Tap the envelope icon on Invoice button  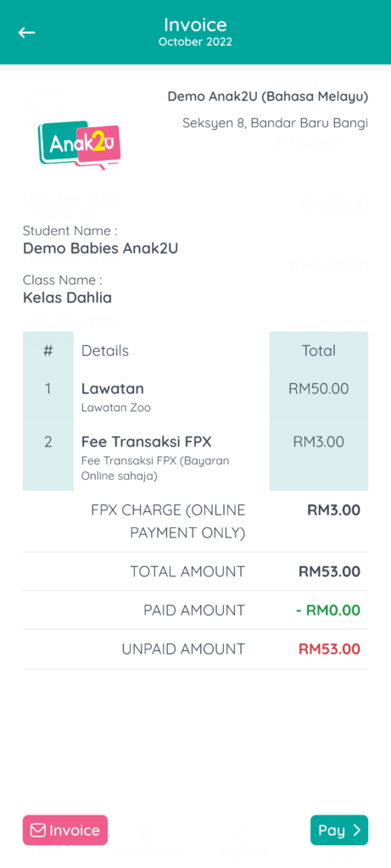click(x=37, y=831)
